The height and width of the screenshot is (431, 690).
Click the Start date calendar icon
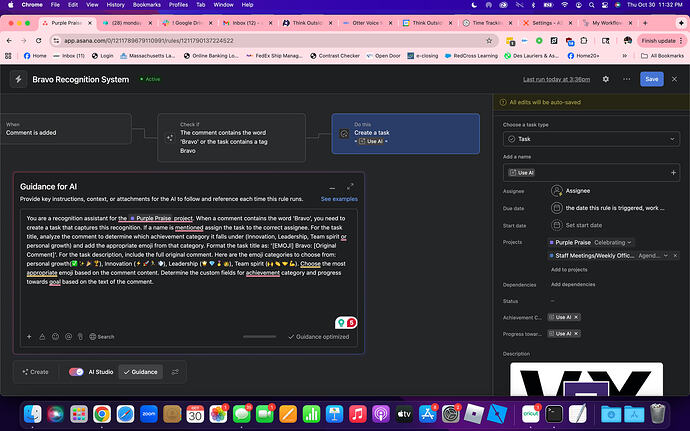pyautogui.click(x=557, y=225)
